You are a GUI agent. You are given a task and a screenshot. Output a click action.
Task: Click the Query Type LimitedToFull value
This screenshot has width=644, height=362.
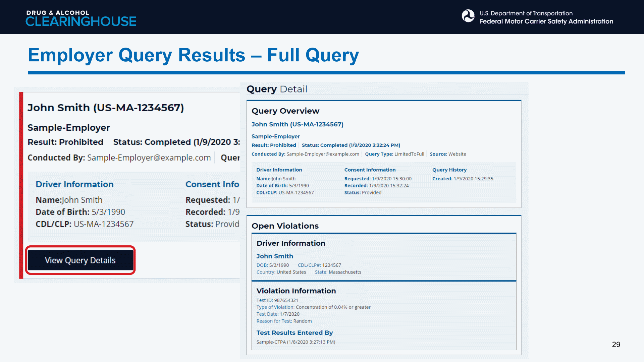[409, 154]
